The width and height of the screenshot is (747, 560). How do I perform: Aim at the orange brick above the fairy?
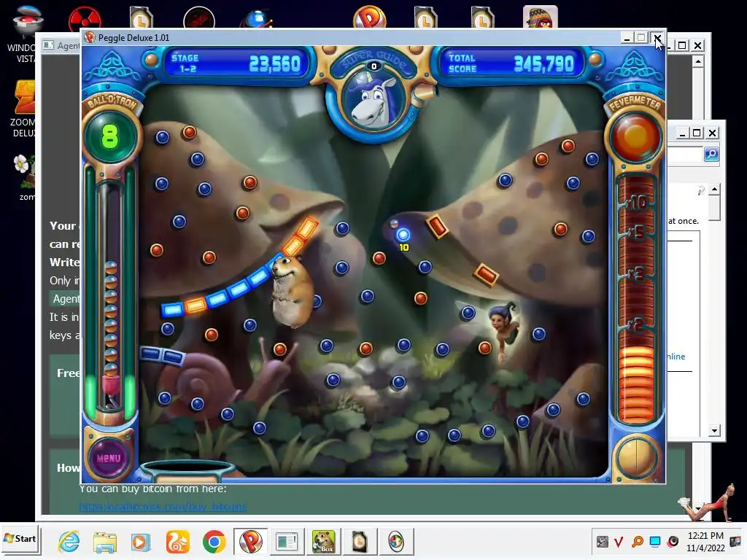pyautogui.click(x=486, y=274)
